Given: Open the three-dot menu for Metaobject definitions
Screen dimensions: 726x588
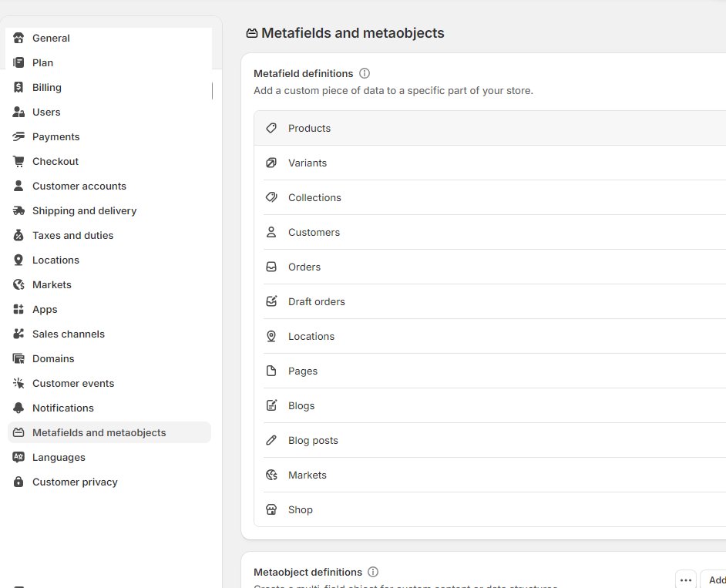Looking at the screenshot, I should [686, 580].
